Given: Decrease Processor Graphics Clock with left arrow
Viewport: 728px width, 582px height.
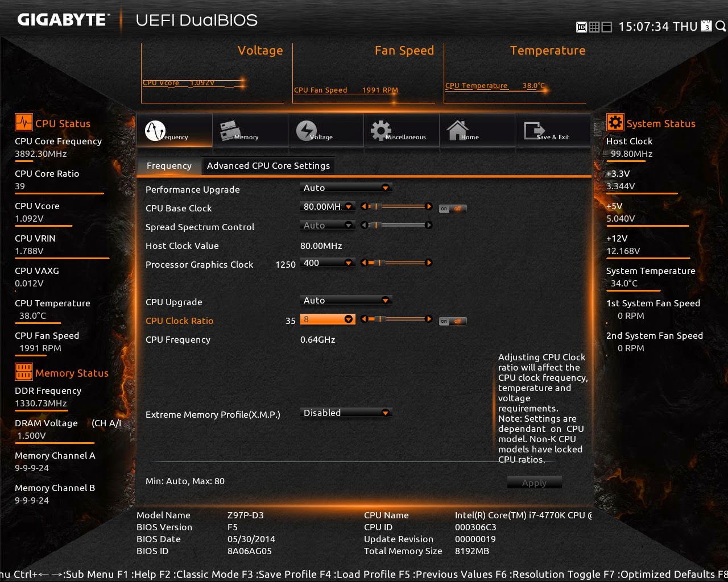Looking at the screenshot, I should click(364, 263).
